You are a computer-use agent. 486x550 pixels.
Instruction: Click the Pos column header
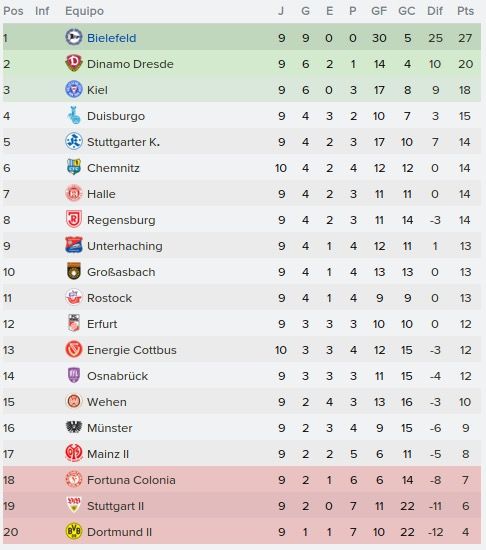[x=13, y=11]
